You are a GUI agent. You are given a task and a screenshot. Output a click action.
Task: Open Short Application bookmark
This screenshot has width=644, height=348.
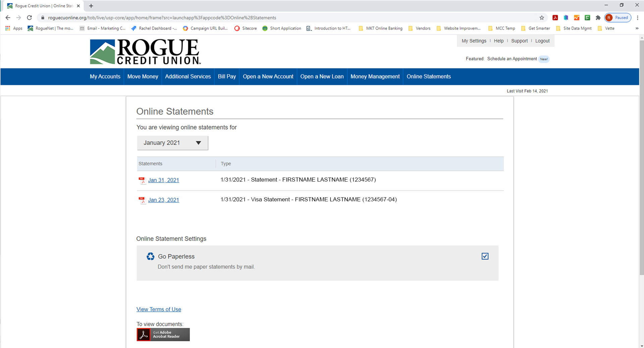282,29
